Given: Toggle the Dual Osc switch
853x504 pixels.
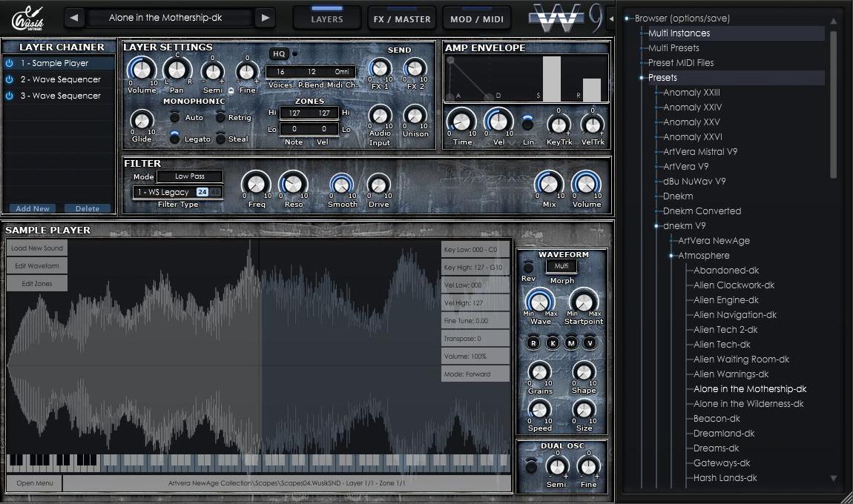Looking at the screenshot, I should [x=532, y=466].
